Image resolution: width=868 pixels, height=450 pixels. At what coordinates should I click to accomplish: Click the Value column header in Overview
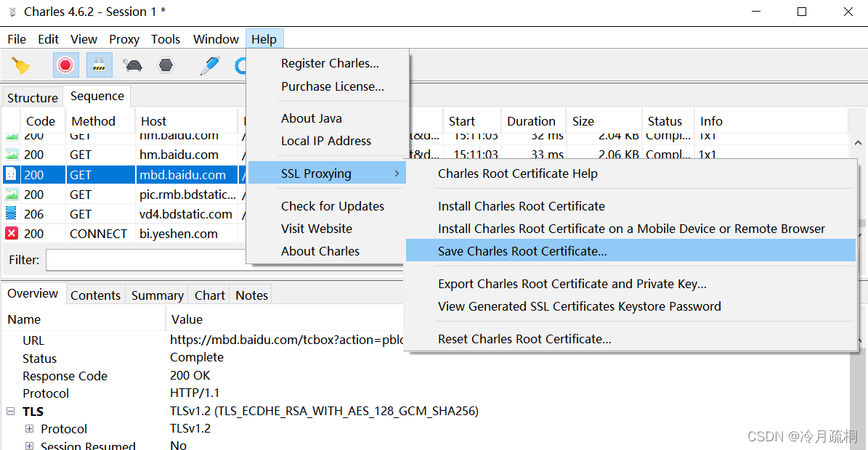(x=187, y=319)
